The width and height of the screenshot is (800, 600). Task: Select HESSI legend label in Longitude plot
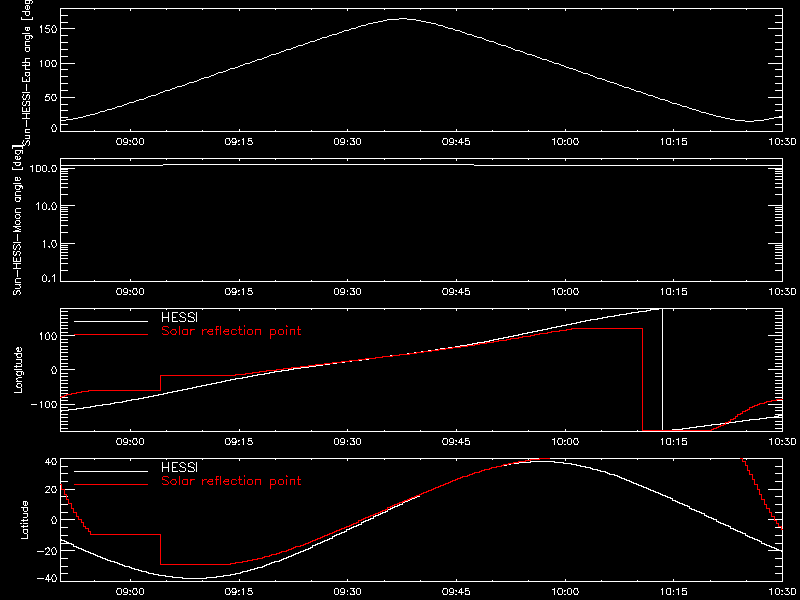pyautogui.click(x=179, y=318)
